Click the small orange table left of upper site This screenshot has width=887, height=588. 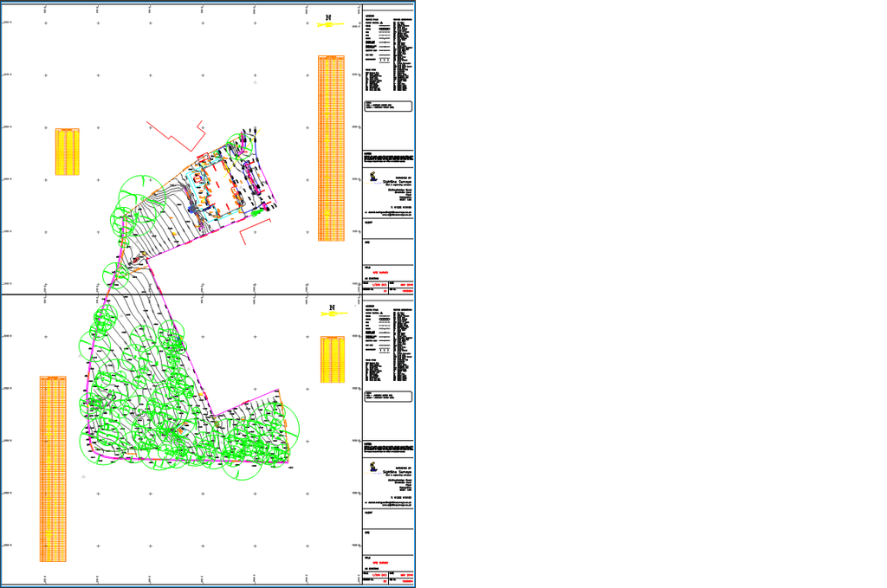[68, 152]
